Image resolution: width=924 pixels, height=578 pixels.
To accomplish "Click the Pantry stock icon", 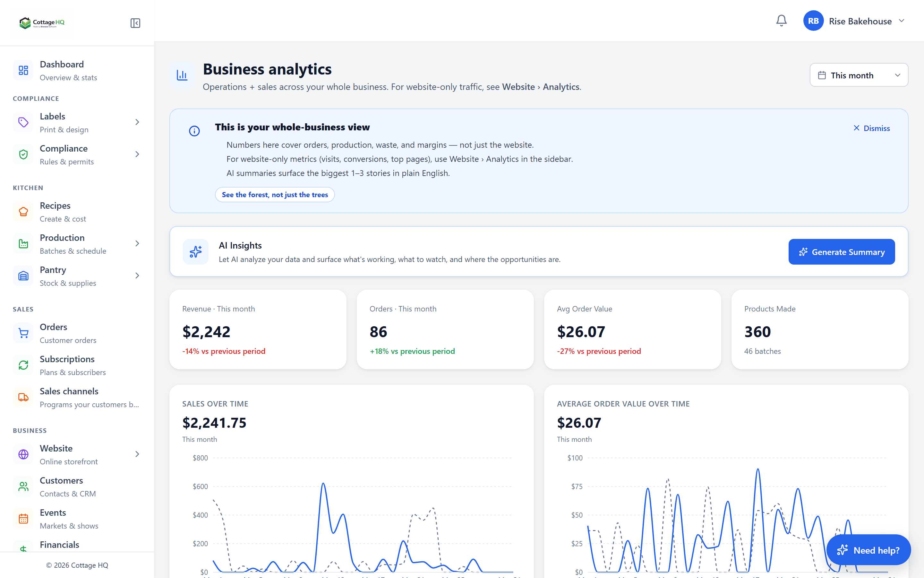I will point(23,276).
